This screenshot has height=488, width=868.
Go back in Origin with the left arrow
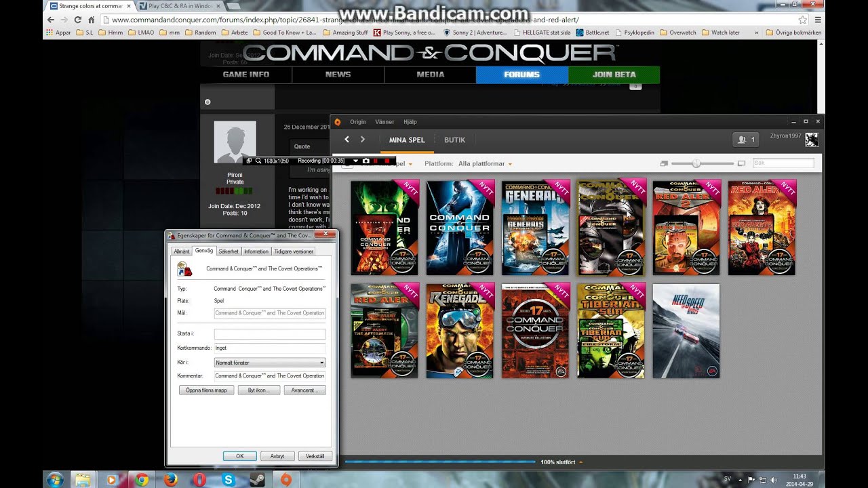click(x=347, y=140)
